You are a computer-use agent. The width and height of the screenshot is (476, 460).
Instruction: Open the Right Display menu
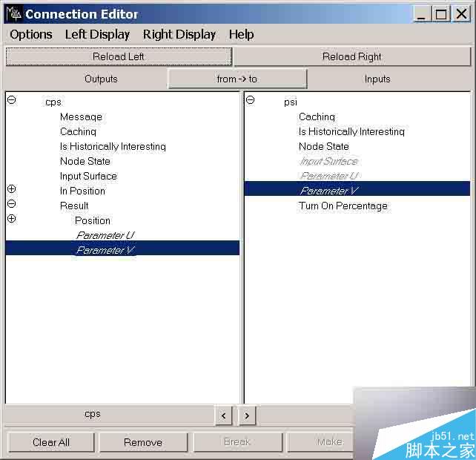(179, 34)
